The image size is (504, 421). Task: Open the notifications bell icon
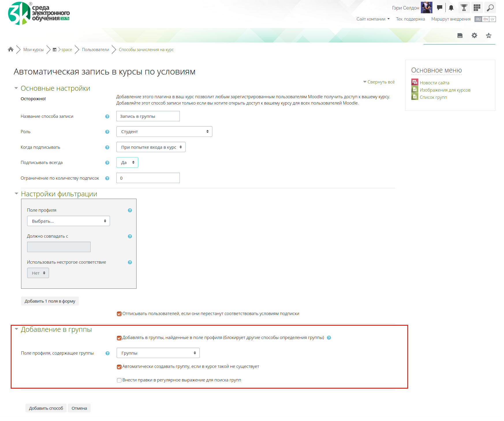point(451,8)
